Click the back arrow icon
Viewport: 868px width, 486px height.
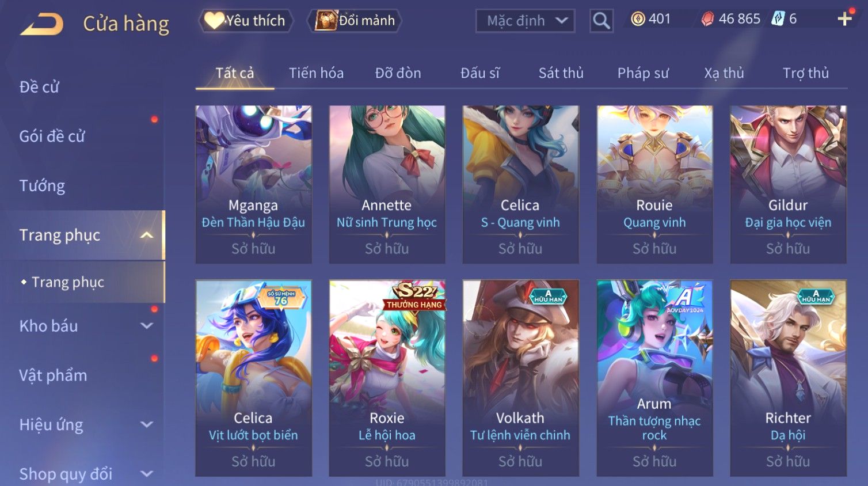click(x=42, y=25)
